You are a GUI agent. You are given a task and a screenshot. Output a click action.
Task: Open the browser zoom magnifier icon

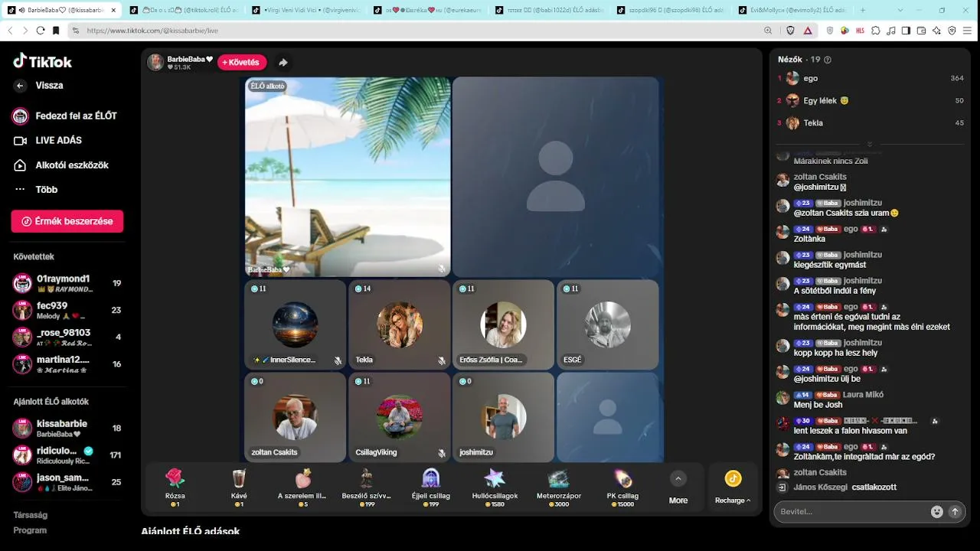pos(768,31)
